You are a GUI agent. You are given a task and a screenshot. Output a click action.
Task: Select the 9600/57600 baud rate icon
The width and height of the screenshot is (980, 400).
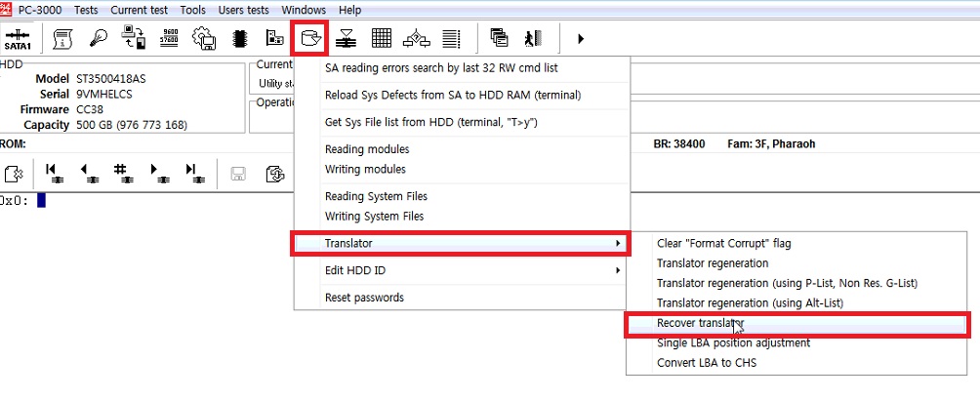pos(170,38)
